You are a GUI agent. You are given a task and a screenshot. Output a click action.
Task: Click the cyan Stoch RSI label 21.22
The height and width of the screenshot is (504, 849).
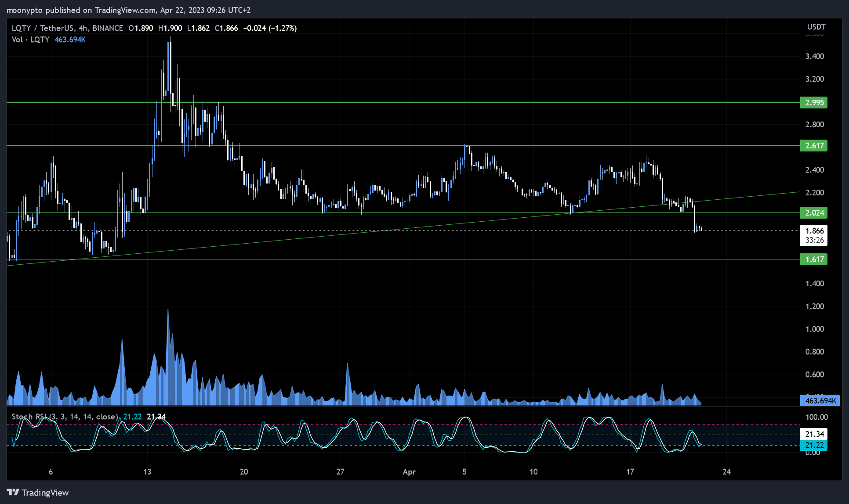[814, 445]
